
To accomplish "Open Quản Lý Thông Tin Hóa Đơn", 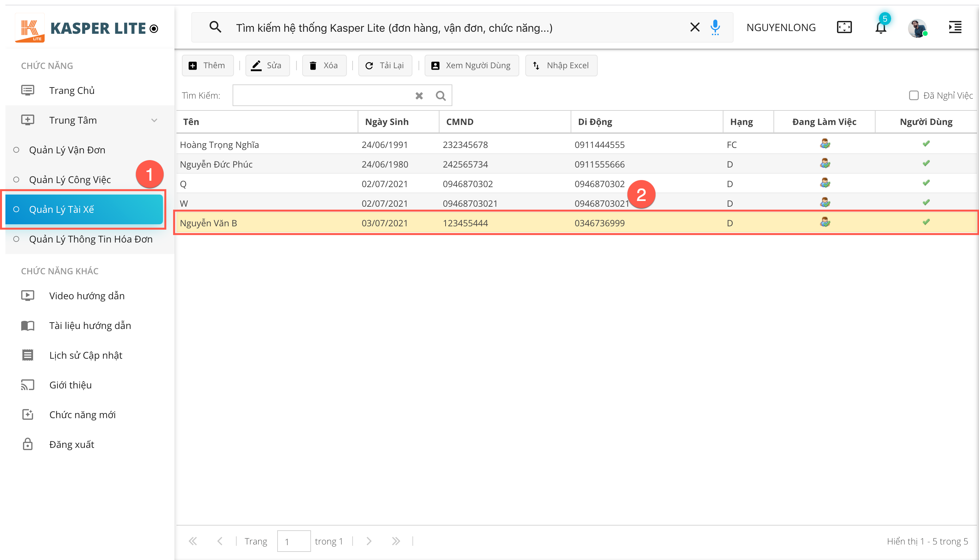I will coord(91,239).
